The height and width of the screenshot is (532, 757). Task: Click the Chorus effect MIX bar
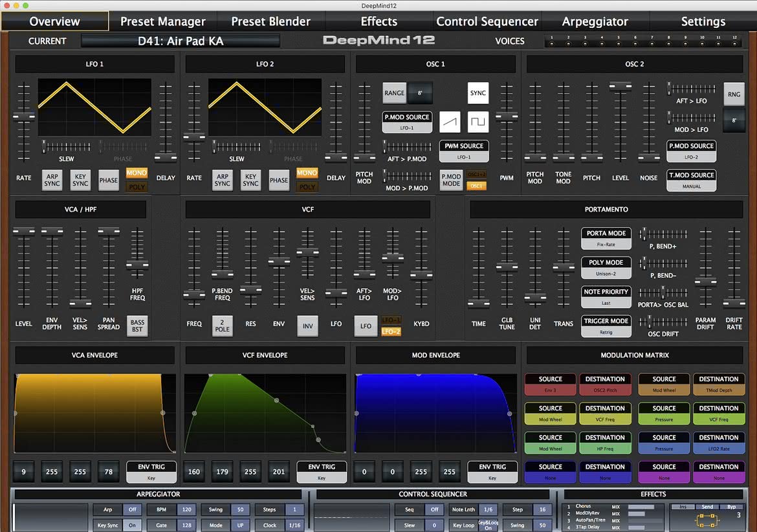tap(641, 507)
